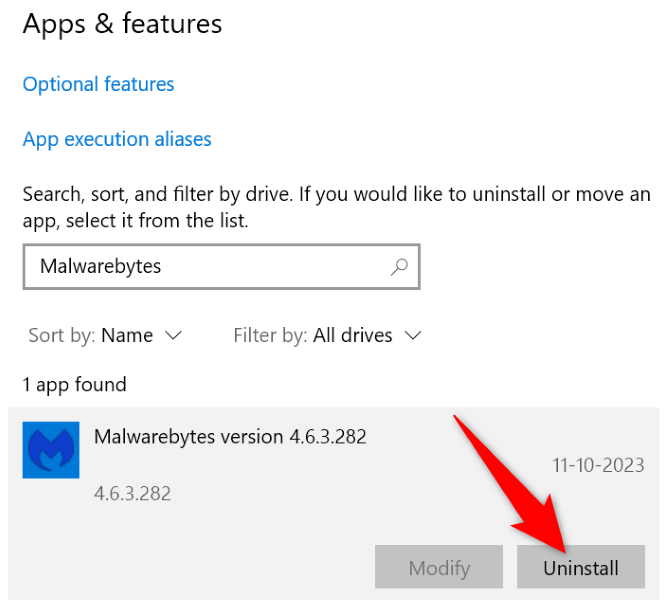Click the 'Sort by:' label
The height and width of the screenshot is (600, 670).
click(62, 336)
